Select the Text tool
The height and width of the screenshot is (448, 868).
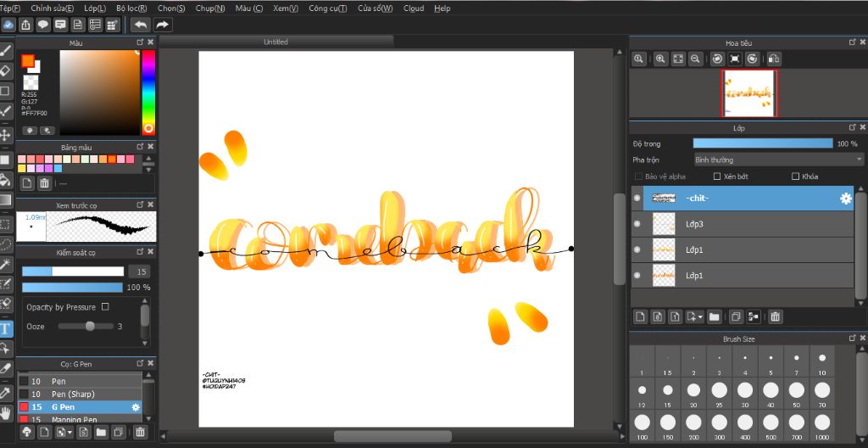(x=6, y=329)
